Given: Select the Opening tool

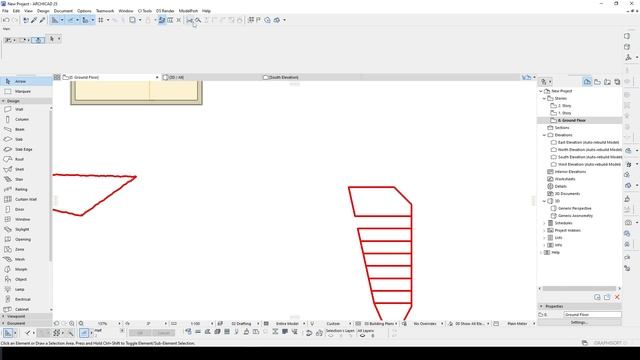Looking at the screenshot, I should (x=26, y=239).
